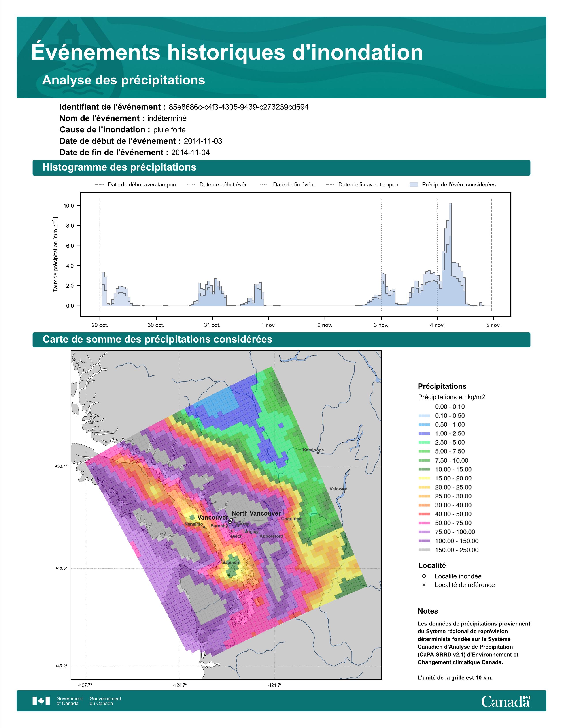Viewport: 563px width, 728px height.
Task: Click the 'Analyse des précipitations' subtitle
Action: pos(123,80)
